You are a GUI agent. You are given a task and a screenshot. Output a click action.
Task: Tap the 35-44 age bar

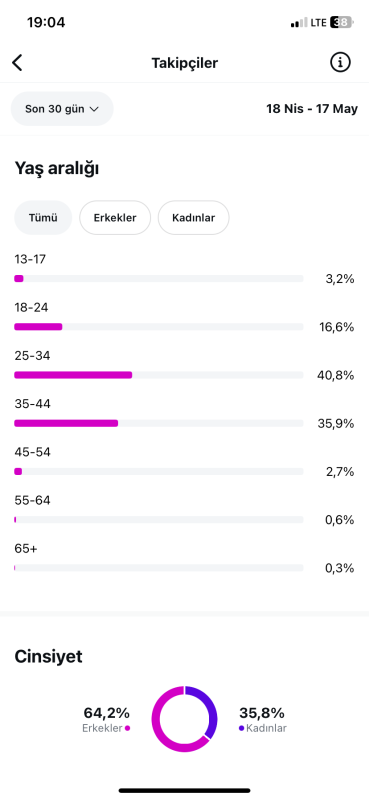pos(159,423)
